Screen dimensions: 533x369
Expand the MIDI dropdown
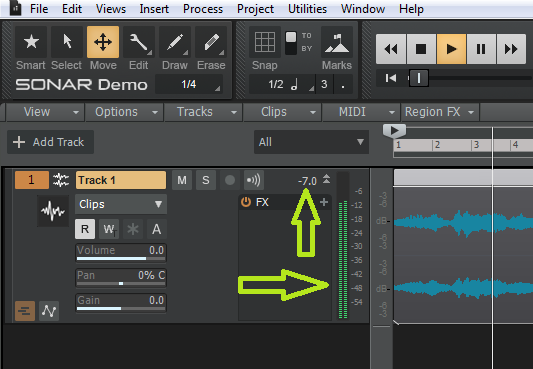click(361, 112)
